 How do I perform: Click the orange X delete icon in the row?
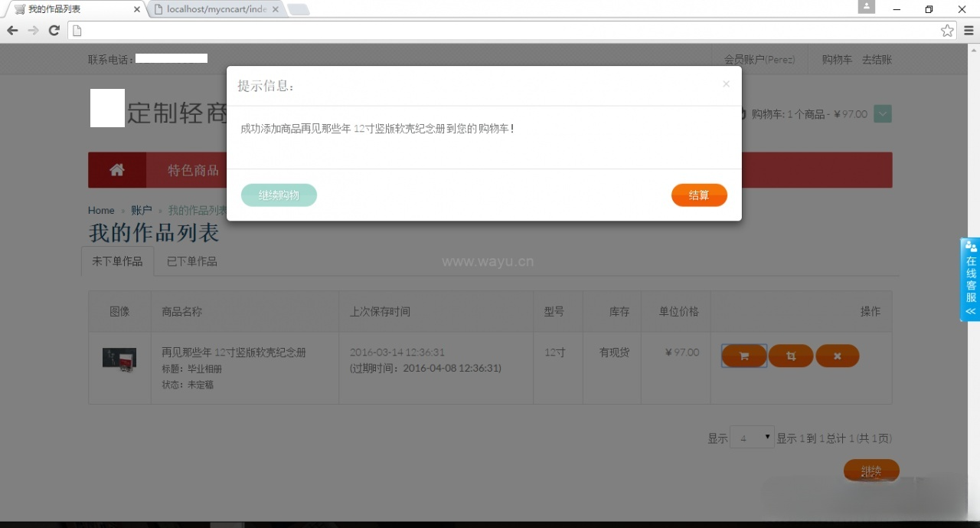(x=837, y=356)
